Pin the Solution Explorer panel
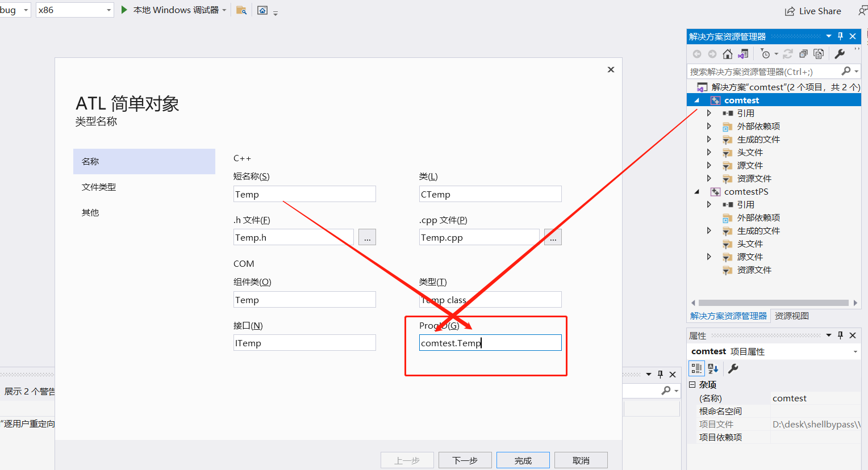The height and width of the screenshot is (470, 868). tap(841, 36)
